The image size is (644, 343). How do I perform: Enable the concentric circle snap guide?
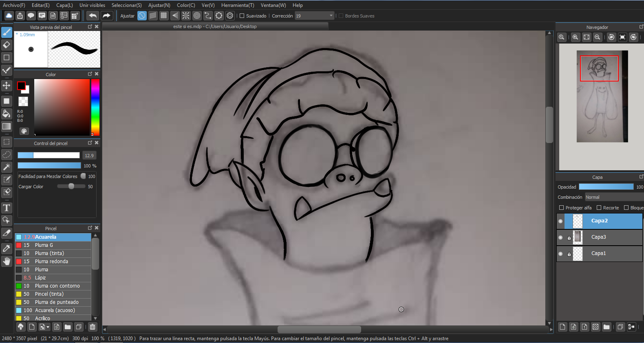pos(197,15)
